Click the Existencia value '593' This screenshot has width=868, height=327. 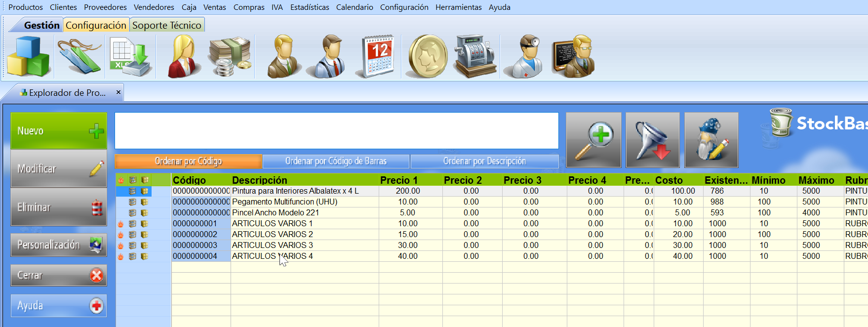[717, 213]
